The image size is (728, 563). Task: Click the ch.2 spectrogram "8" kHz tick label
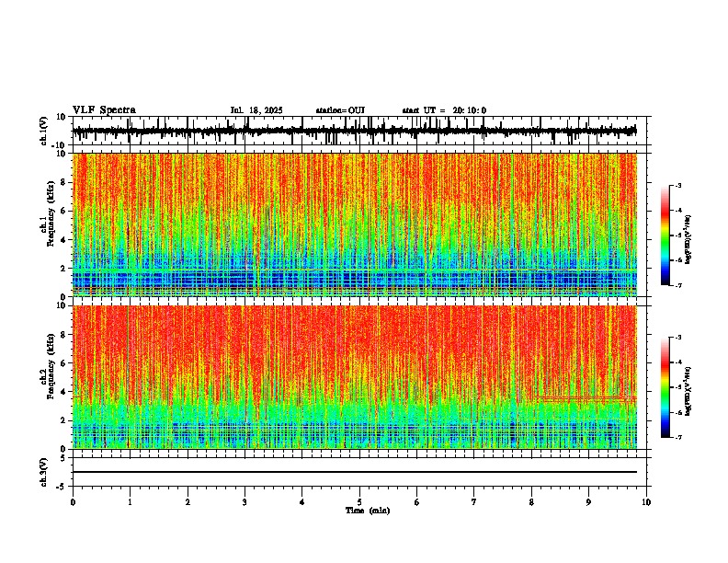[x=63, y=335]
